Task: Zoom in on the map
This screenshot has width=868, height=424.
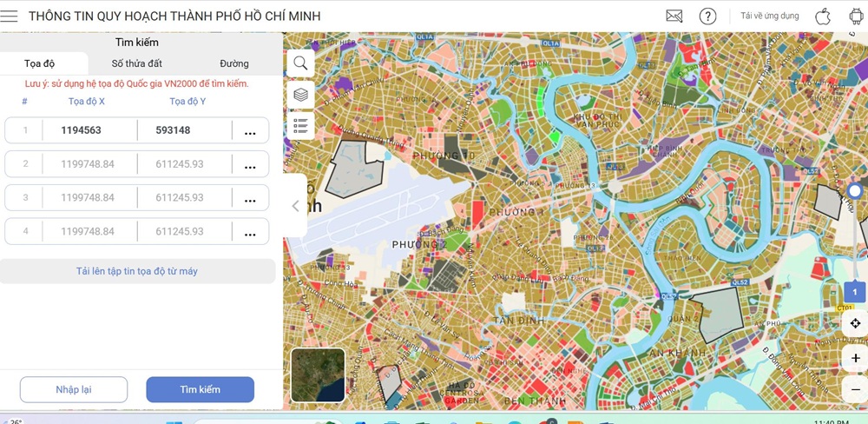Action: pyautogui.click(x=855, y=358)
